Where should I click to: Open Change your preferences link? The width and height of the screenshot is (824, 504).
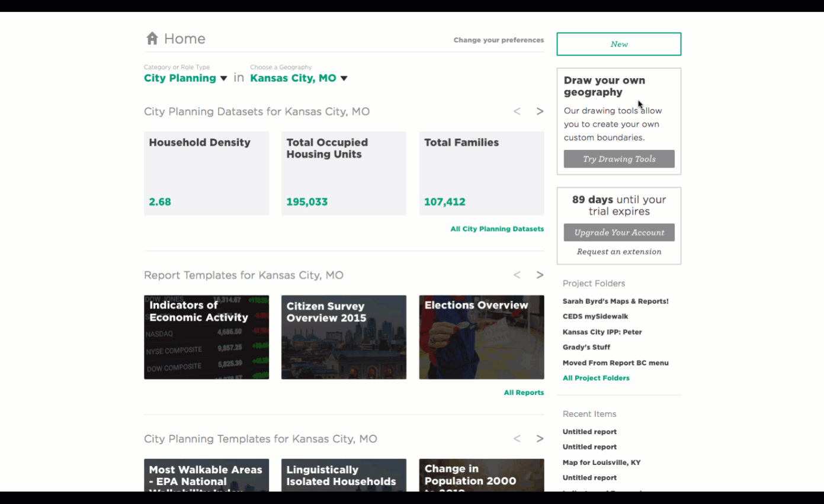coord(499,40)
